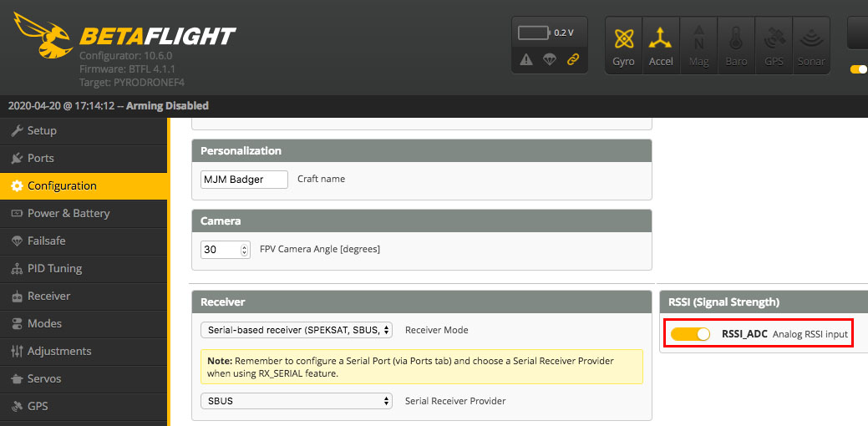Image resolution: width=868 pixels, height=426 pixels.
Task: Select the Power & Battery tab
Action: click(69, 213)
